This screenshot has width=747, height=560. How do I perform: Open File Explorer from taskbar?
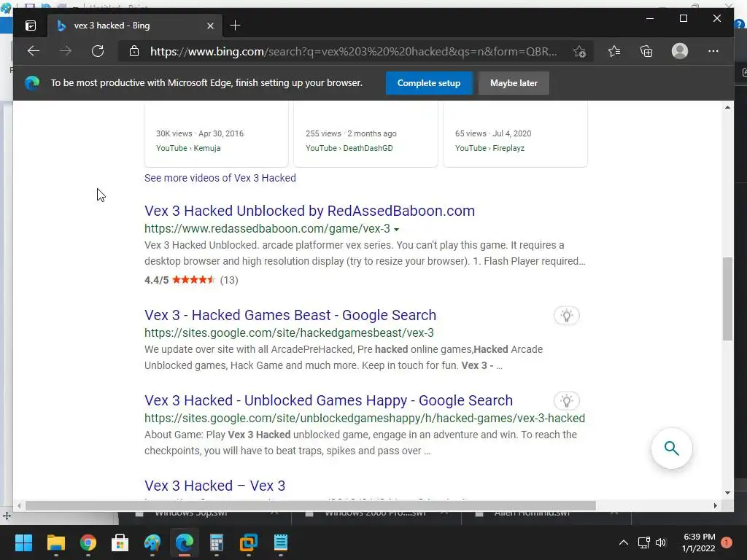pyautogui.click(x=55, y=542)
